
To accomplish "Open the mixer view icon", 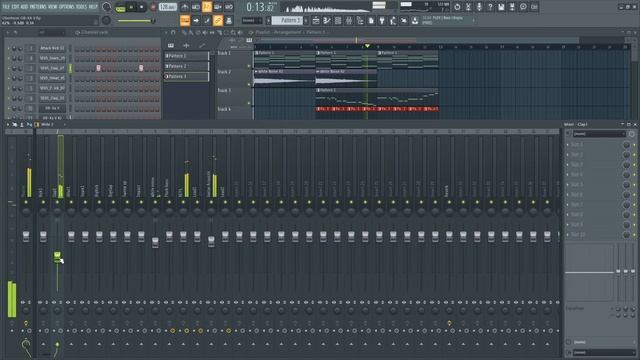I will pos(349,20).
